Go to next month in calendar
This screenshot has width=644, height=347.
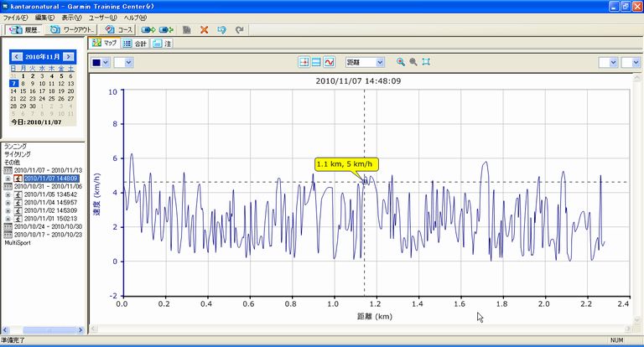coord(69,57)
